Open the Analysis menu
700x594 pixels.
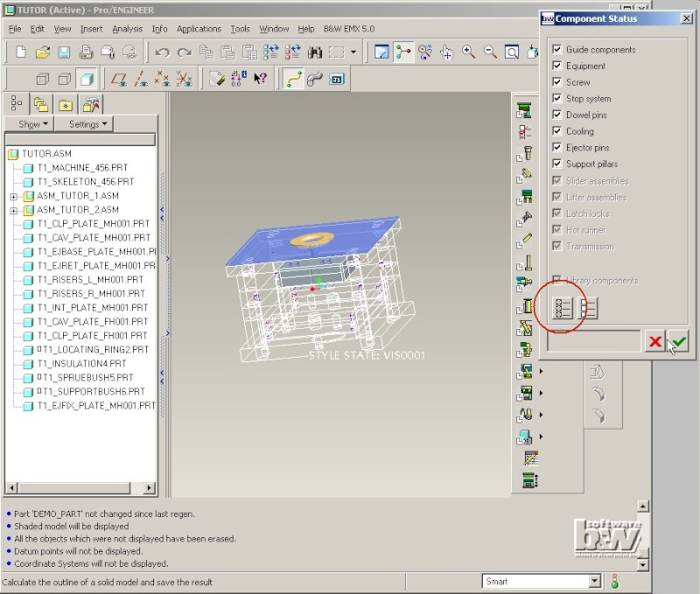pos(127,29)
